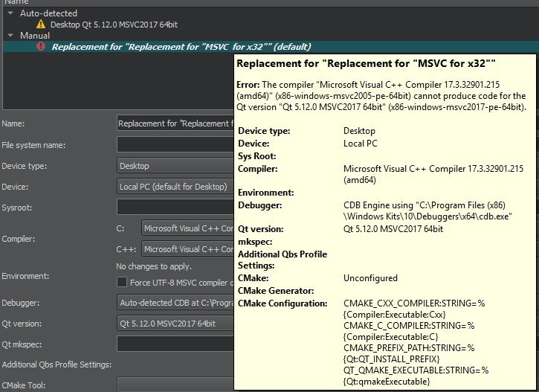Open the C++ compiler dropdown
Viewport: 539px width, 392px height.
[187, 249]
